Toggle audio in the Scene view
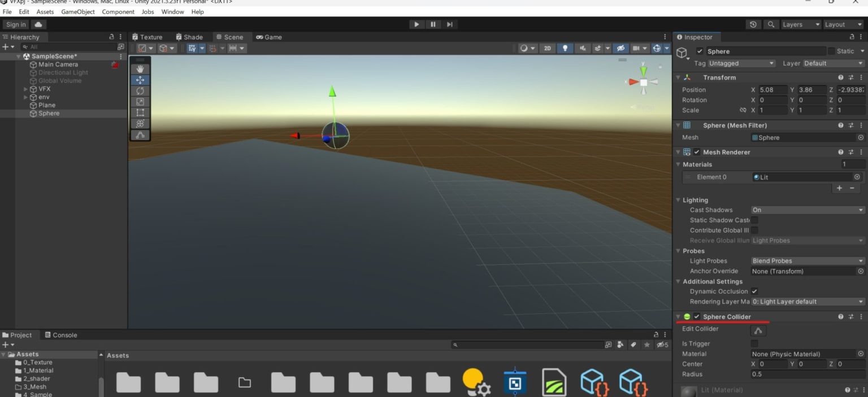This screenshot has width=868, height=397. [x=582, y=48]
